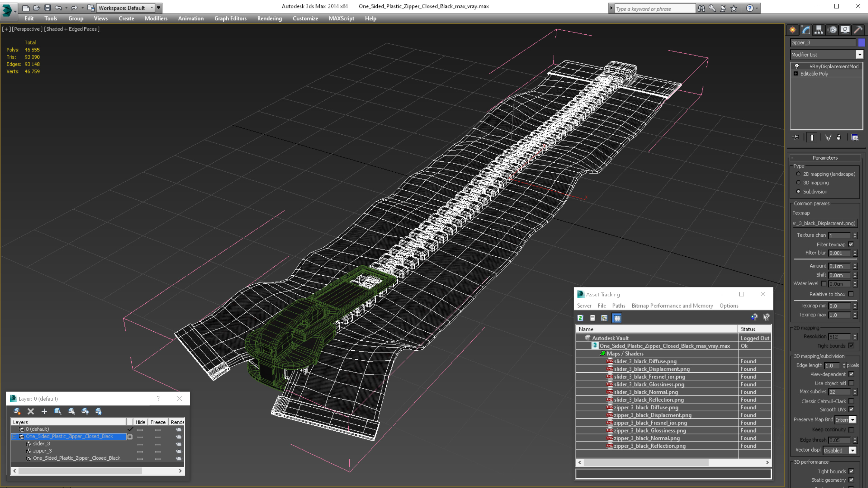Click the Open File toolbar icon
The height and width of the screenshot is (488, 868).
tap(36, 8)
